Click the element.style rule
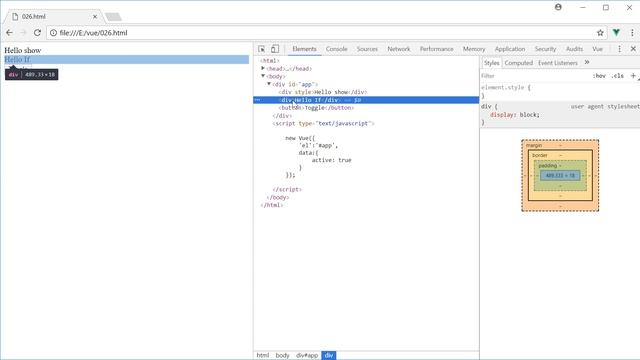Image resolution: width=640 pixels, height=360 pixels. point(505,87)
